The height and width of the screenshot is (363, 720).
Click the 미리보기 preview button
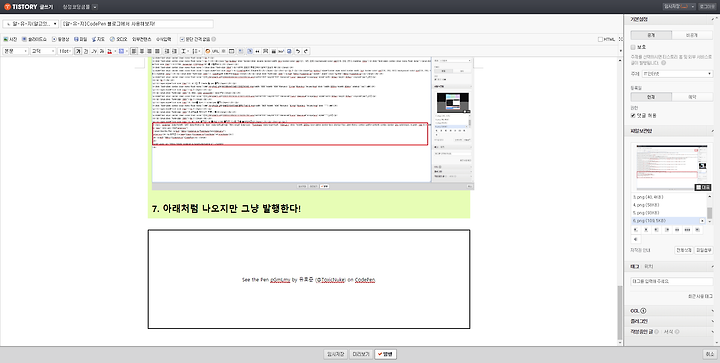pos(360,354)
